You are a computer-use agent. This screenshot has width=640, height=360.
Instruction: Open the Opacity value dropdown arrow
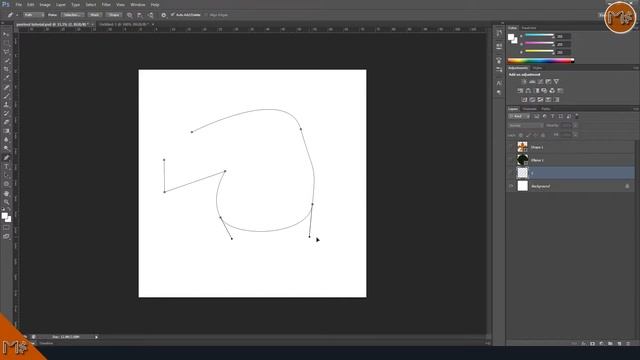click(x=575, y=125)
